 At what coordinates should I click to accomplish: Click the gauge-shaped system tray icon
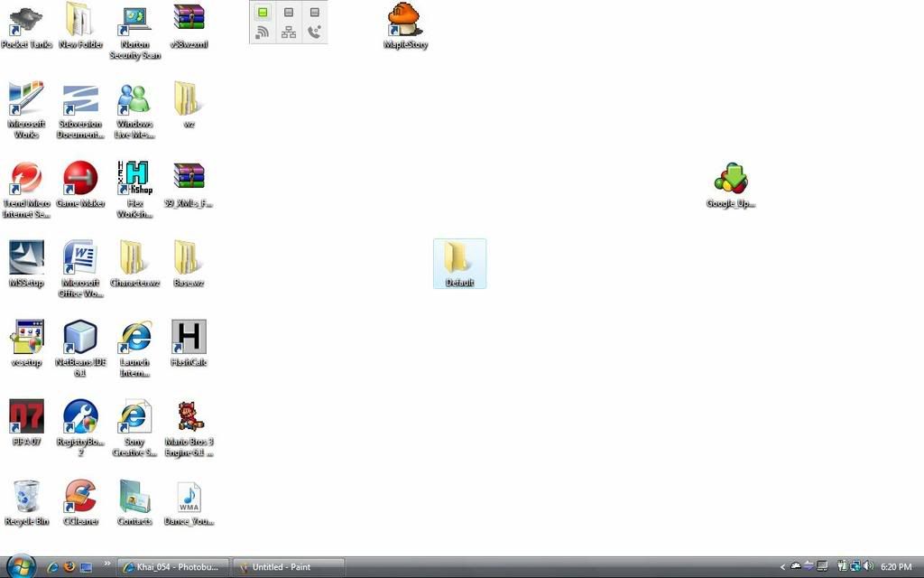tap(796, 567)
